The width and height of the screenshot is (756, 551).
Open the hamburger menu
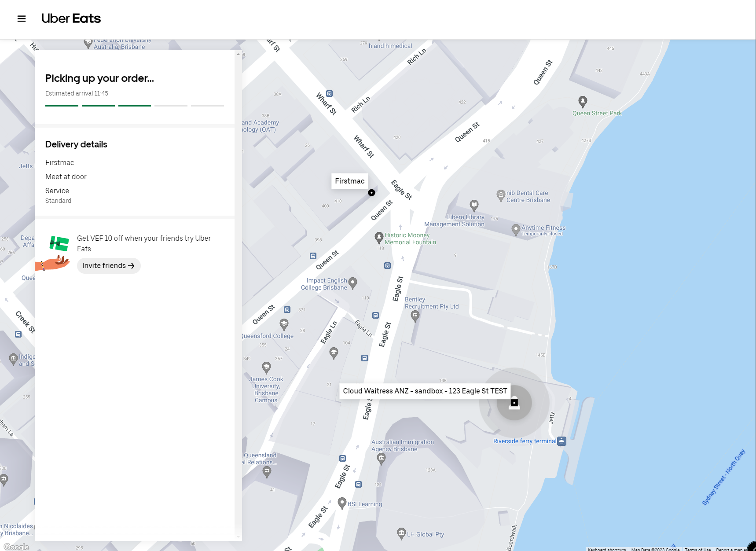tap(22, 18)
